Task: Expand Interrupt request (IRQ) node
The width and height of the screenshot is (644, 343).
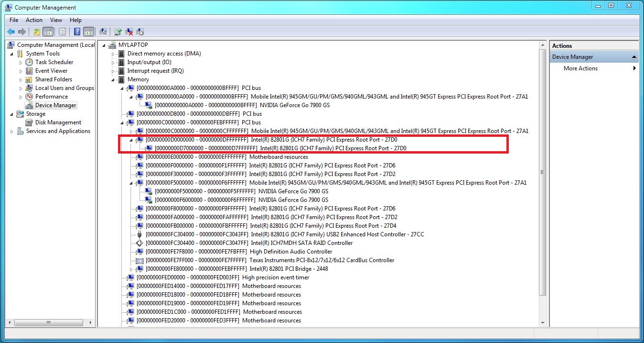Action: pyautogui.click(x=113, y=71)
